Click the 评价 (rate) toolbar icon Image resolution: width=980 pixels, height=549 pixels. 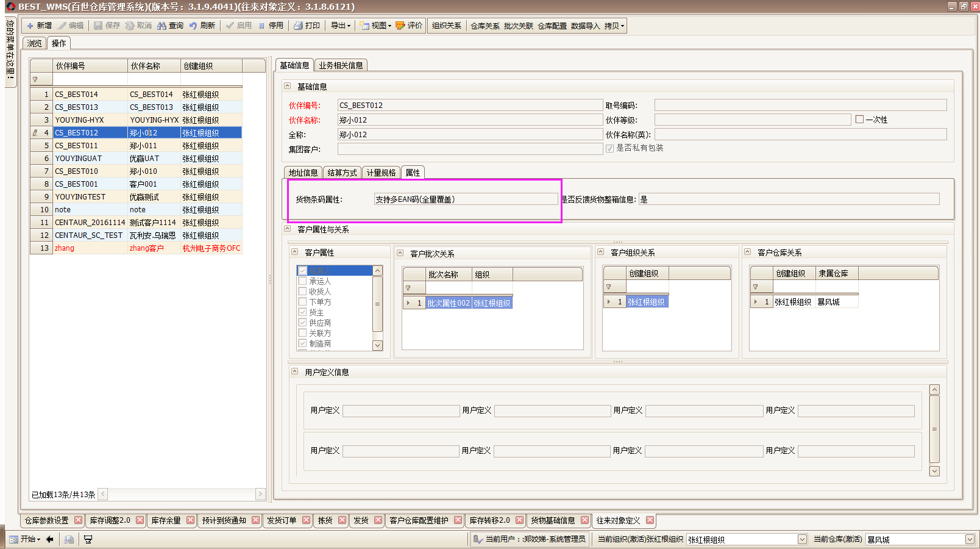coord(400,26)
